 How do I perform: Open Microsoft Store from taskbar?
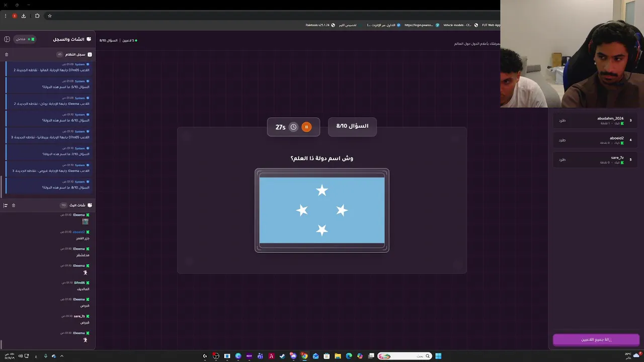tap(327, 356)
